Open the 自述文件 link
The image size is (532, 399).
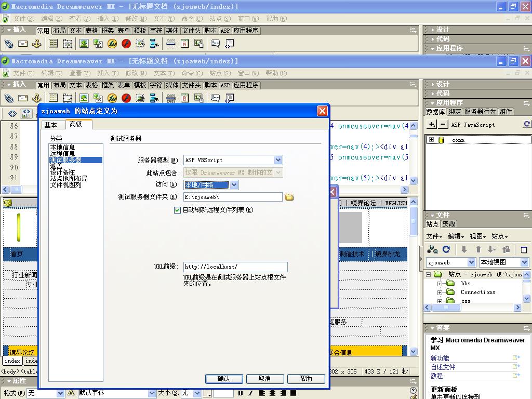click(443, 367)
